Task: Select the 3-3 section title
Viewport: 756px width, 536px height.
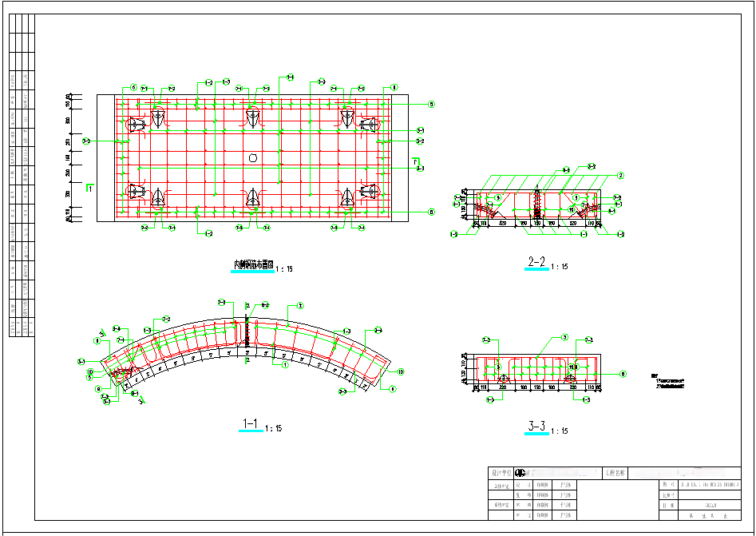Action: pos(536,426)
